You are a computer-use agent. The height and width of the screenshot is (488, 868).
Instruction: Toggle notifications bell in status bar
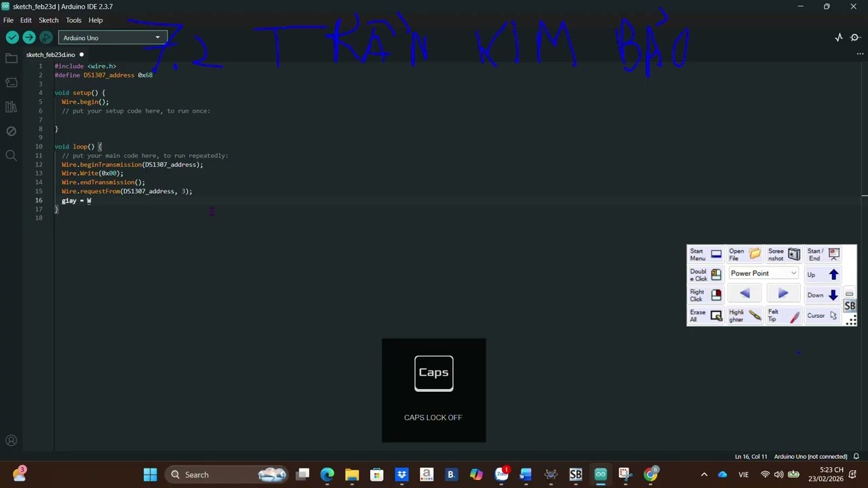click(856, 456)
